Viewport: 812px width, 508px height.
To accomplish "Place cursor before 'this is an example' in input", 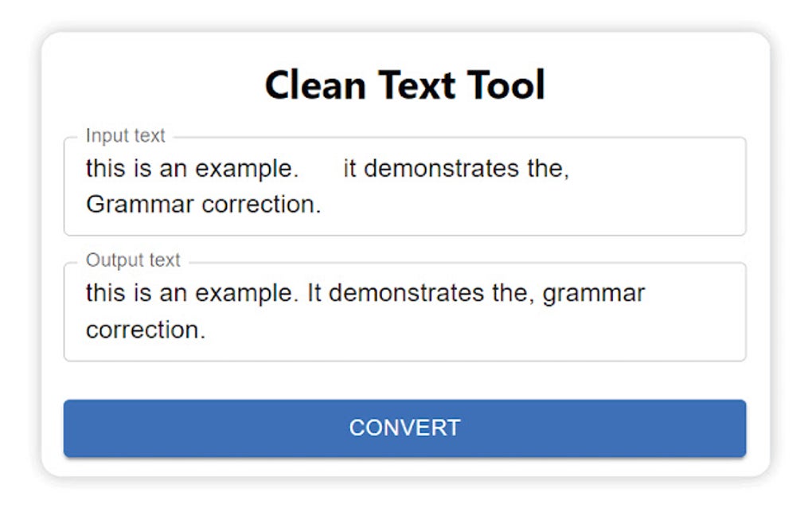I will point(84,169).
